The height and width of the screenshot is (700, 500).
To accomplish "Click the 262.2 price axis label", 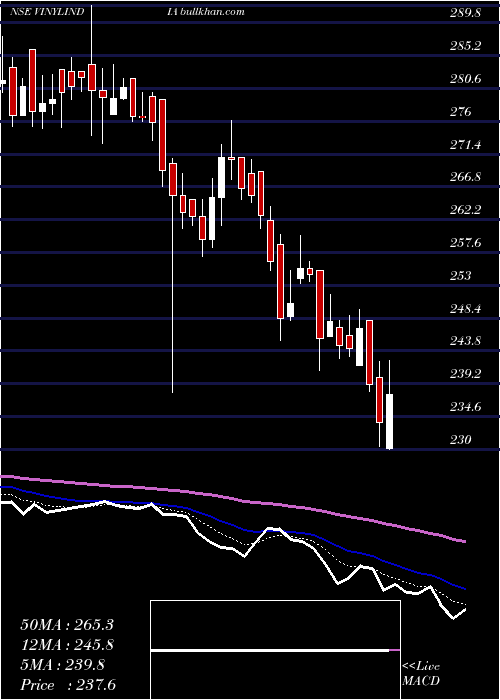I will tap(465, 210).
